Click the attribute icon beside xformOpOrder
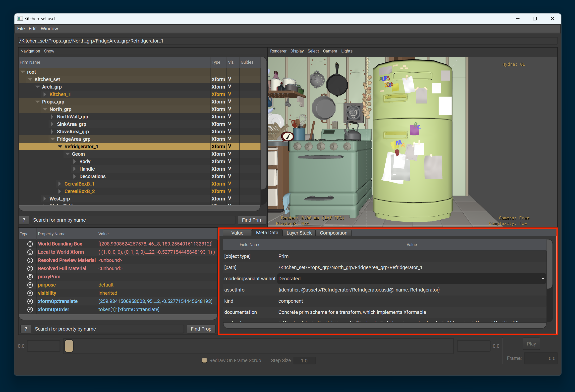Image resolution: width=575 pixels, height=392 pixels. (30, 310)
